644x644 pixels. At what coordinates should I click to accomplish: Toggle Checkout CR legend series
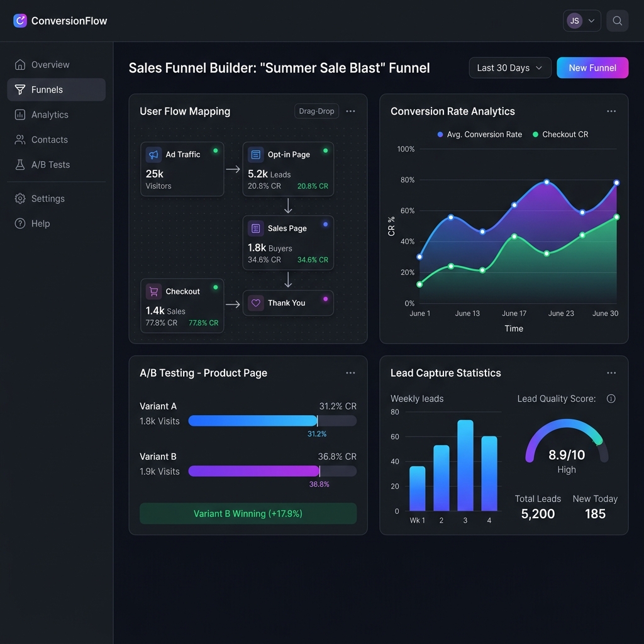(560, 135)
